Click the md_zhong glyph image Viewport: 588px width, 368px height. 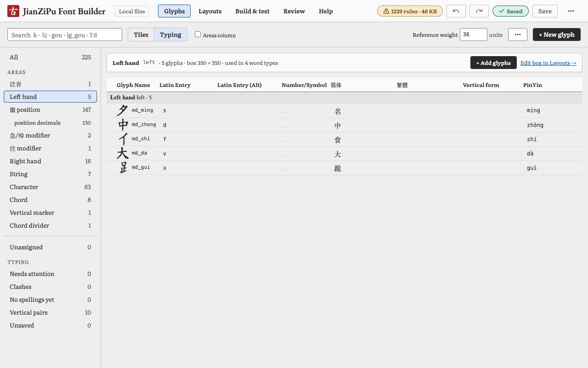pyautogui.click(x=123, y=125)
